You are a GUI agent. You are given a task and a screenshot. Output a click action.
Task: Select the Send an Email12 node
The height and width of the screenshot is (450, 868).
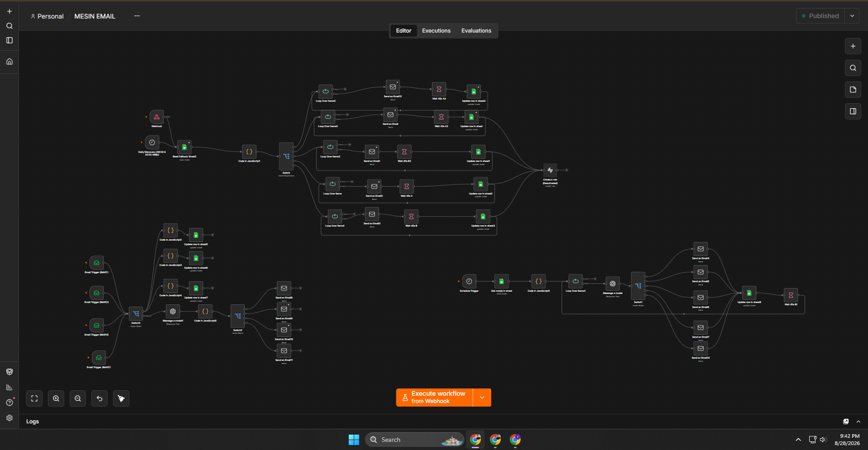[393, 87]
